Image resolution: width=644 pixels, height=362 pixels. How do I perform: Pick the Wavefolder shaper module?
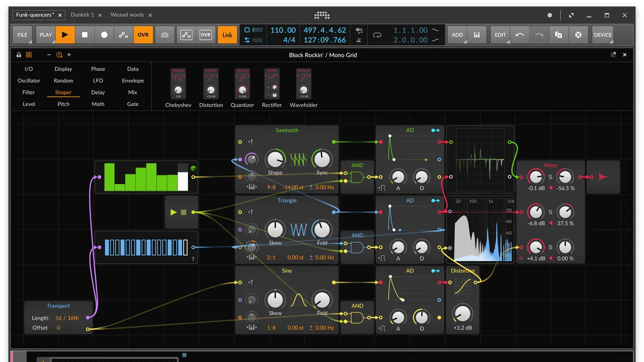click(304, 88)
